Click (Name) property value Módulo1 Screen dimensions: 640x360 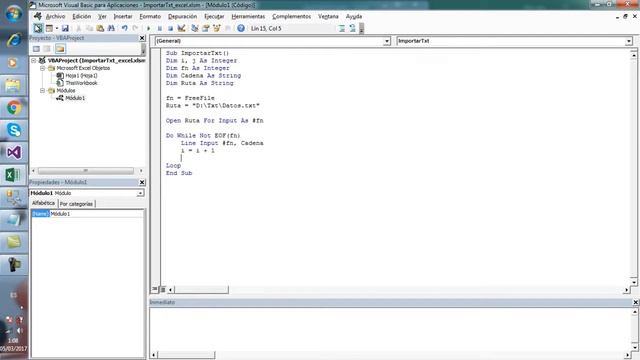point(96,214)
